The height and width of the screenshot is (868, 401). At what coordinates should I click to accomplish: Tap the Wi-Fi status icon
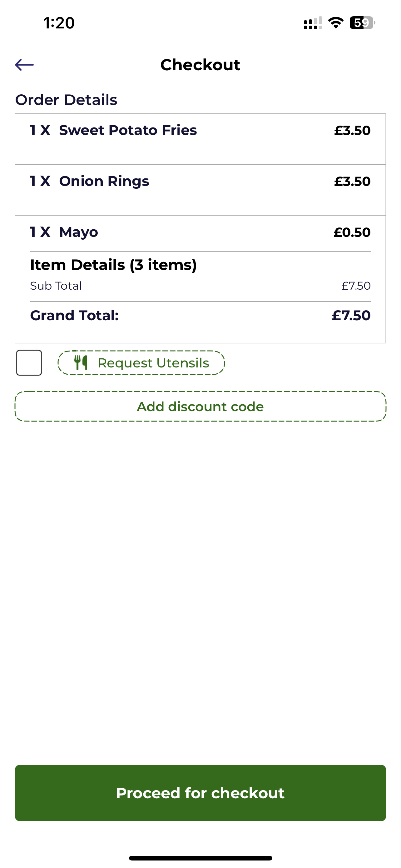336,23
